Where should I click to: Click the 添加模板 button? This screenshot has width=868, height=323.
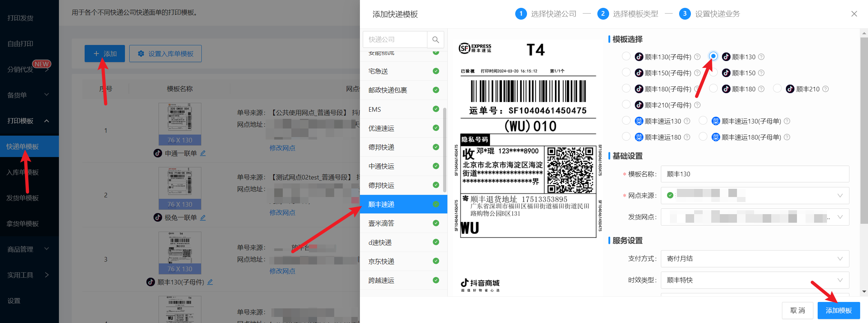click(x=839, y=311)
